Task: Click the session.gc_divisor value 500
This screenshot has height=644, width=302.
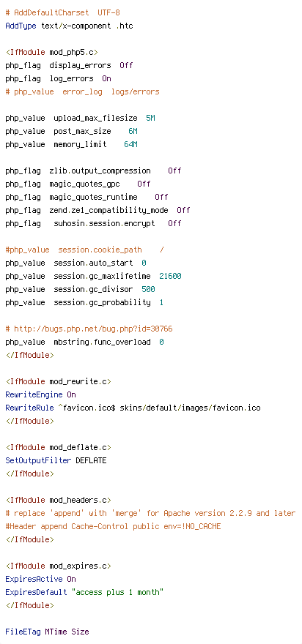Action: 148,290
